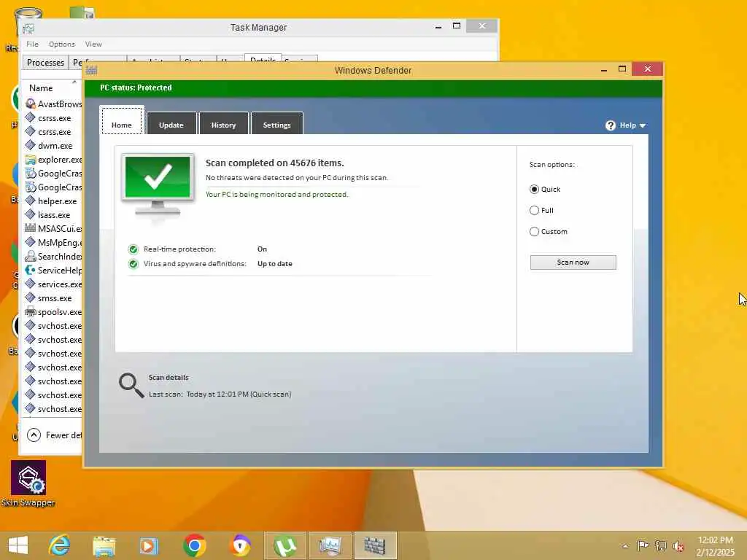Select explorer.exe folder icon in Task Manager
Screen dimensions: 747x560
click(x=31, y=160)
